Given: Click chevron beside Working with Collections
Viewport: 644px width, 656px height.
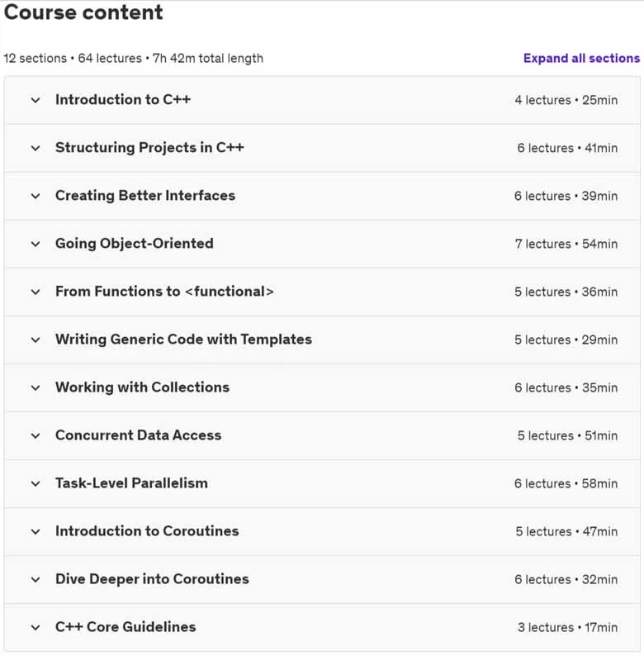Looking at the screenshot, I should 36,387.
